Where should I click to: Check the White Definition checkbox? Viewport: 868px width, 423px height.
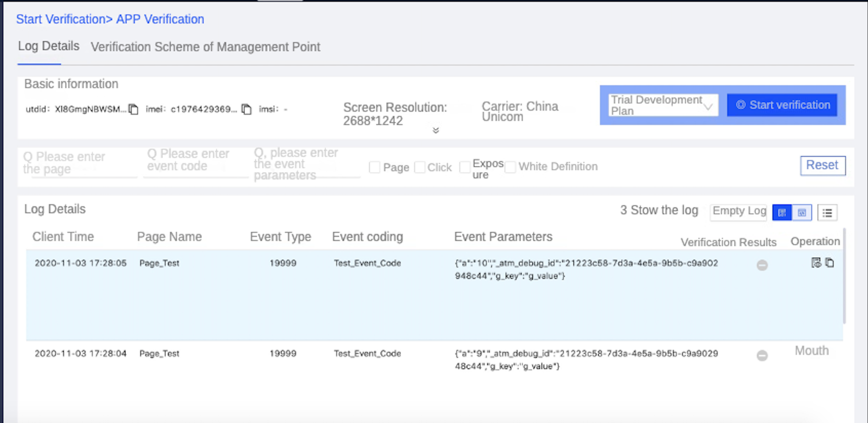tap(510, 167)
